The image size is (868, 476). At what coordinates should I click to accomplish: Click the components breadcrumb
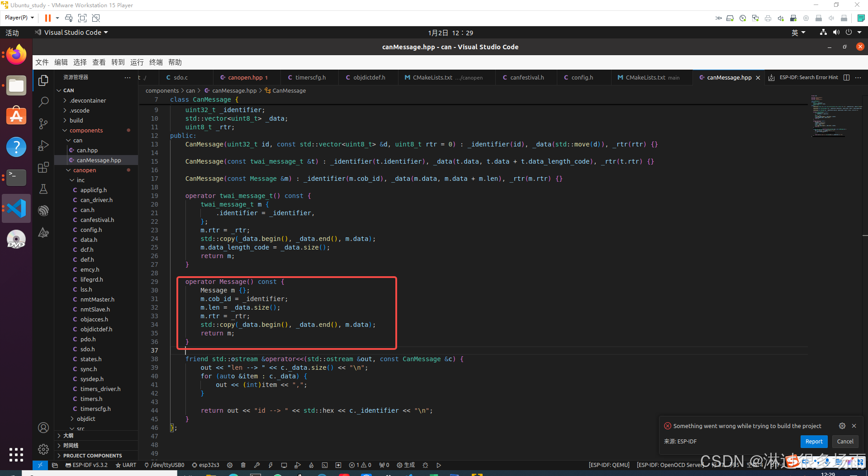tap(162, 91)
